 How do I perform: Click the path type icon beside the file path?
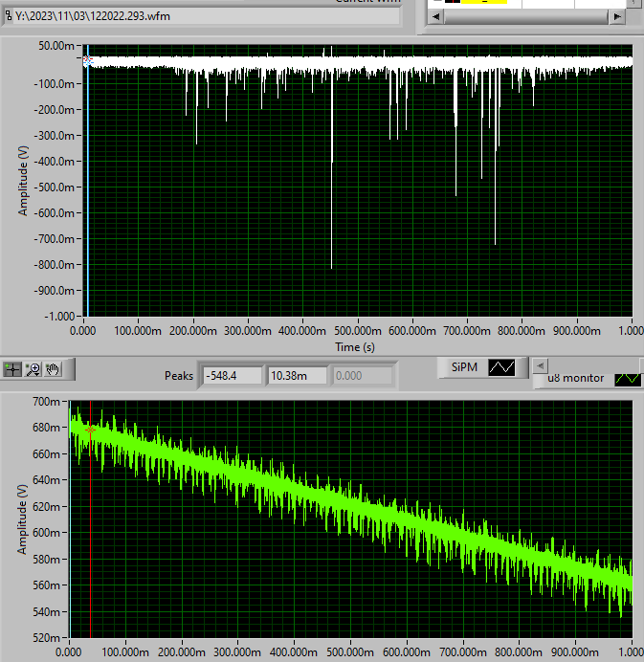coord(9,16)
